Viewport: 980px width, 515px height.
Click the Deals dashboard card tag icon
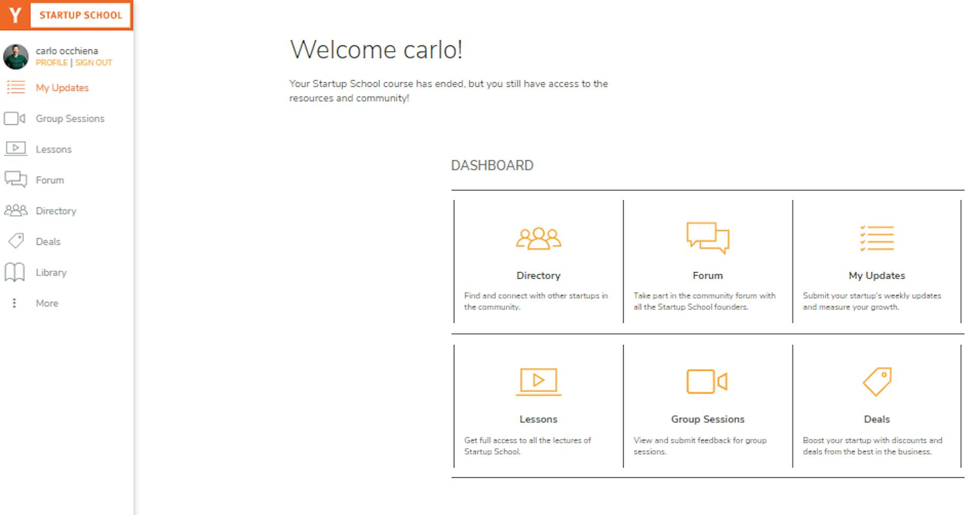877,382
